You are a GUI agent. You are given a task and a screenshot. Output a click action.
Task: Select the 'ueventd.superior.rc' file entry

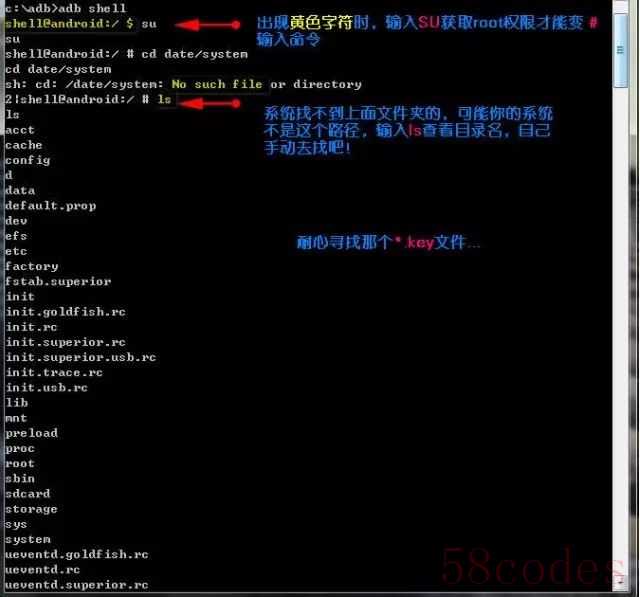coord(76,585)
